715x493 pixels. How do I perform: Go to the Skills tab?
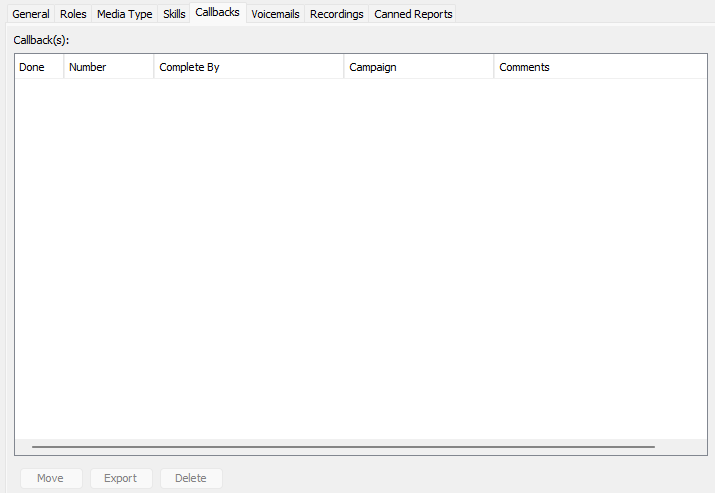coord(174,14)
